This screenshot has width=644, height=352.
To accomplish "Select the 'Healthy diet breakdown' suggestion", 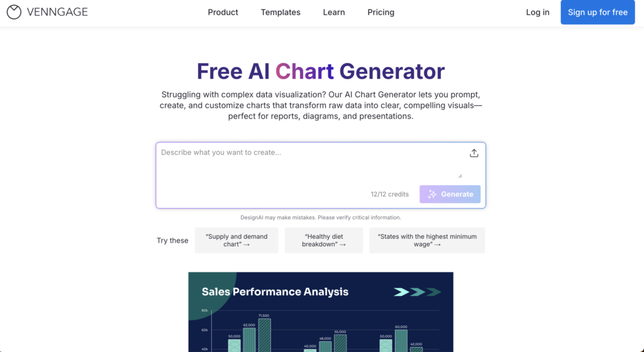I will click(324, 241).
